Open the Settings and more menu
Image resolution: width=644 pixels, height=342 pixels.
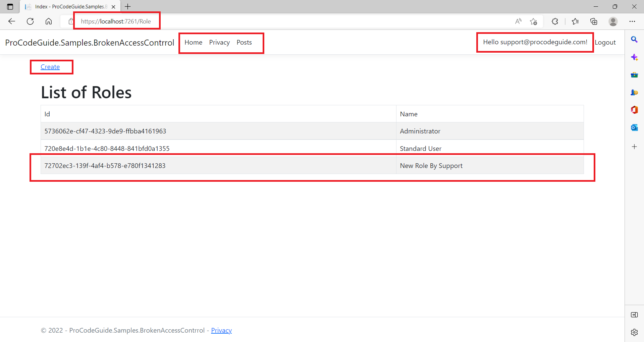(x=633, y=21)
